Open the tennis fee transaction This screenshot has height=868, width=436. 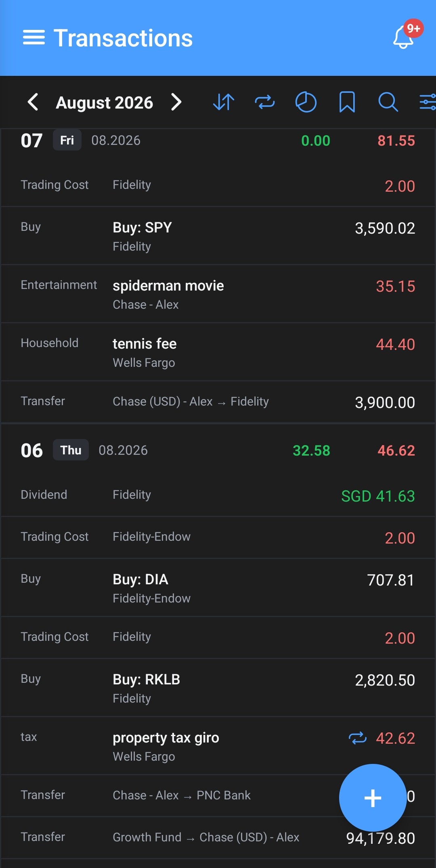point(218,352)
